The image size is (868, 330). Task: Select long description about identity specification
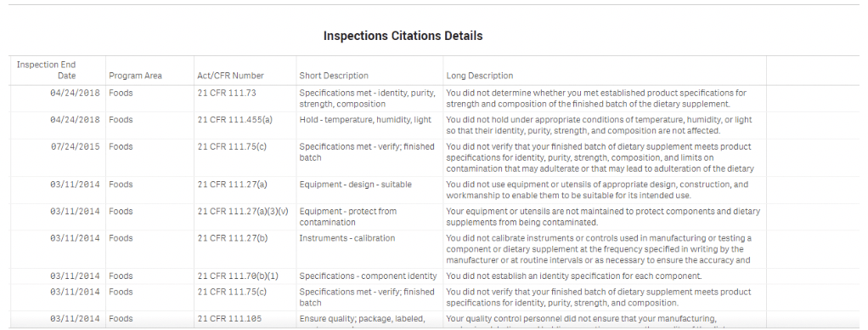click(574, 276)
